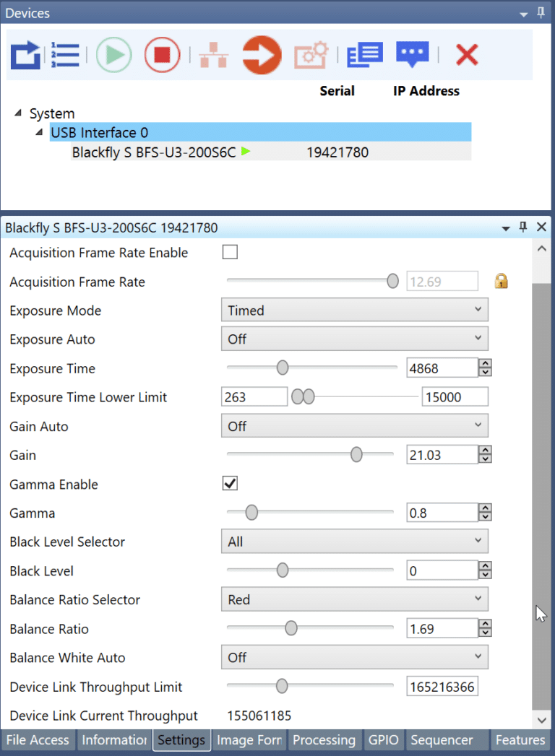Click the network topology icon
The image size is (555, 756).
(213, 56)
